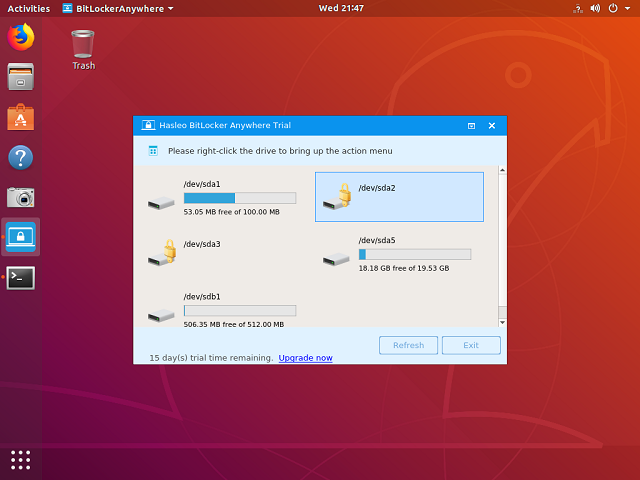Expand the system power menu arrow
640x480 pixels.
(626, 8)
